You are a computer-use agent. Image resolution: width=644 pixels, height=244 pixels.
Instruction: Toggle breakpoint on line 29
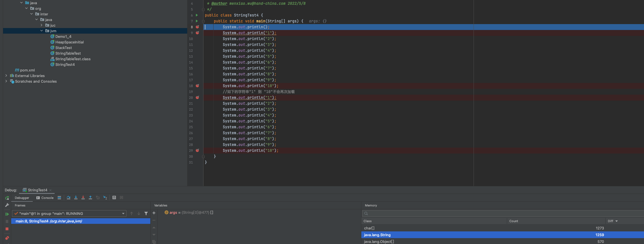tap(197, 150)
